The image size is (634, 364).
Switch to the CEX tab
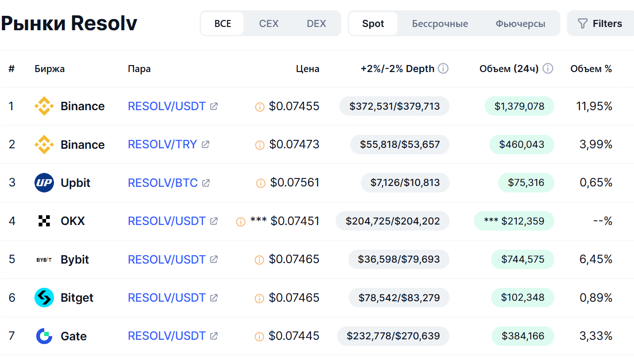tap(269, 24)
